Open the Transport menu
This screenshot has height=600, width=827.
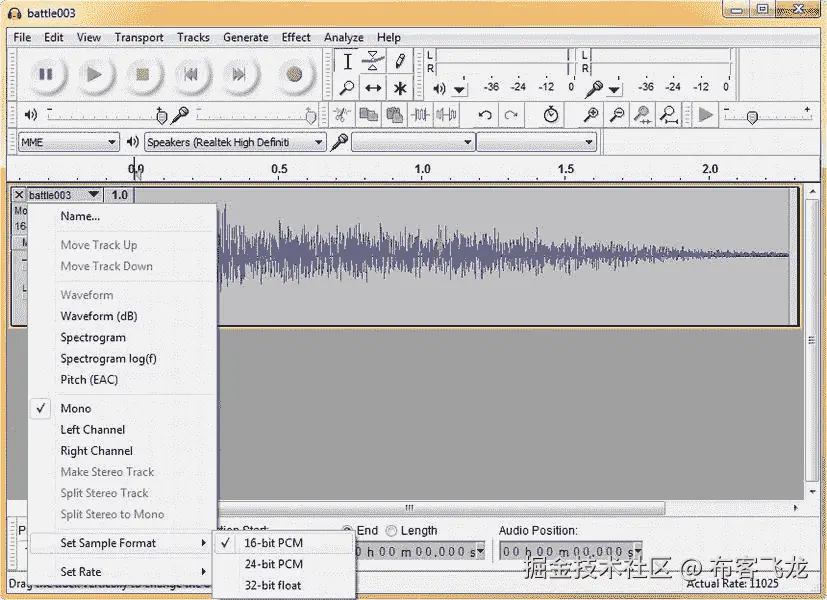coord(139,37)
